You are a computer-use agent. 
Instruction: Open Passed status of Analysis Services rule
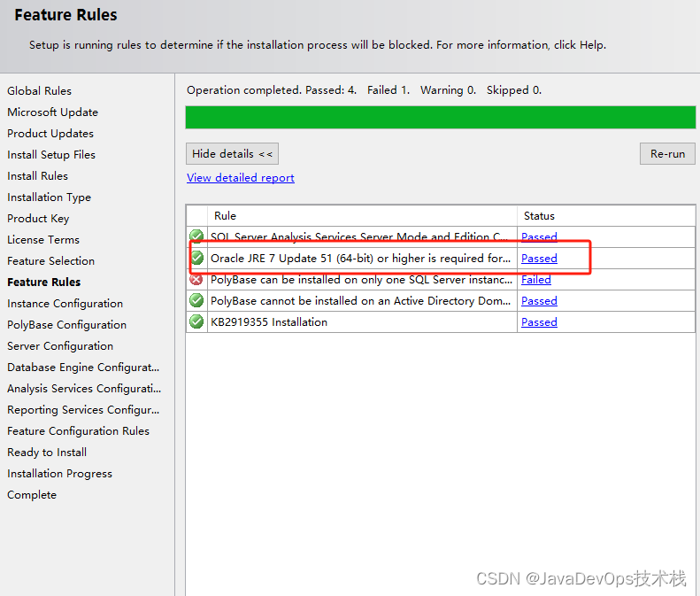click(x=539, y=236)
